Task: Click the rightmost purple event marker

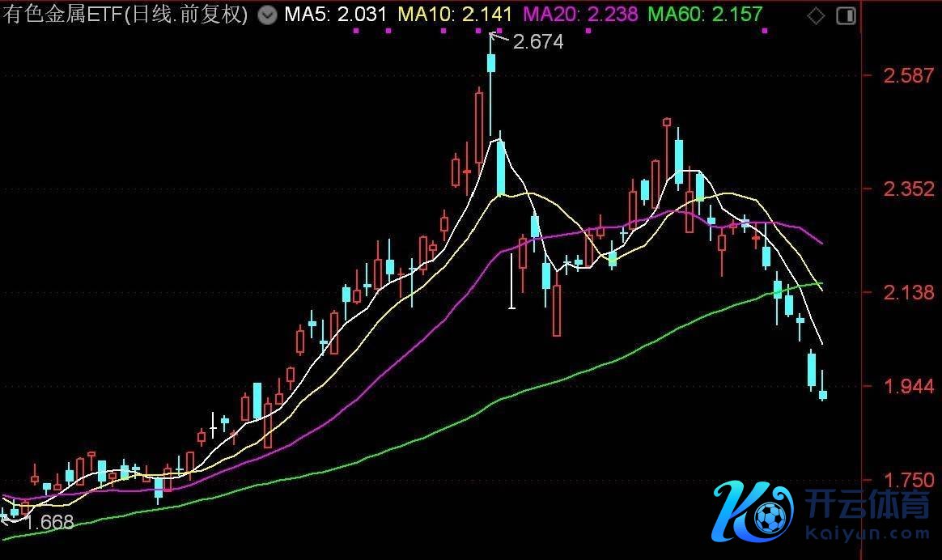Action: (x=765, y=31)
